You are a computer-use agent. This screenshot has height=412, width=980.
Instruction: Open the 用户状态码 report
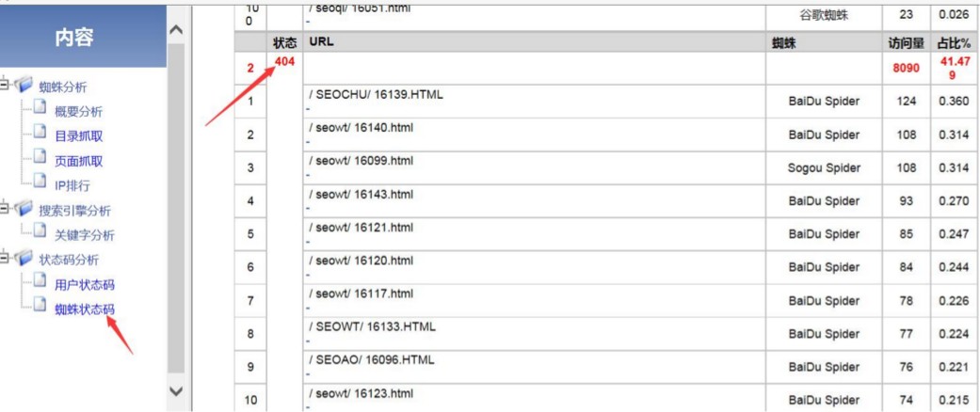coord(85,285)
